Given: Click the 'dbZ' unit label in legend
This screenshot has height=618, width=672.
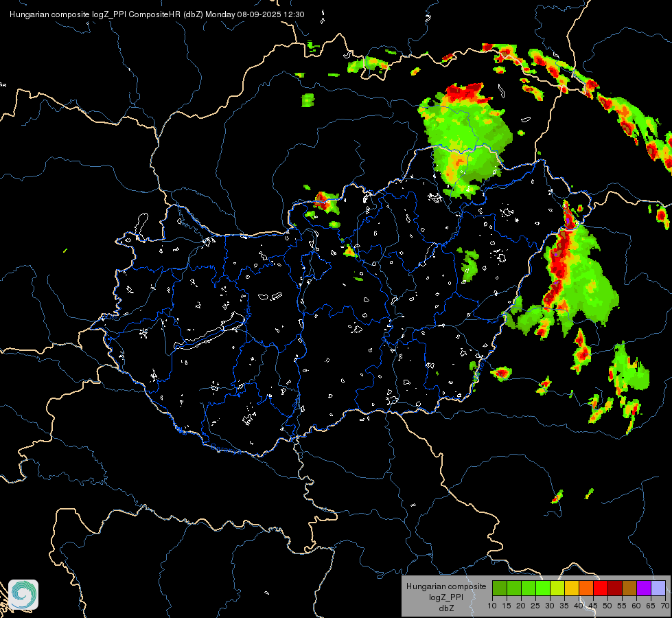Looking at the screenshot, I should 446,608.
